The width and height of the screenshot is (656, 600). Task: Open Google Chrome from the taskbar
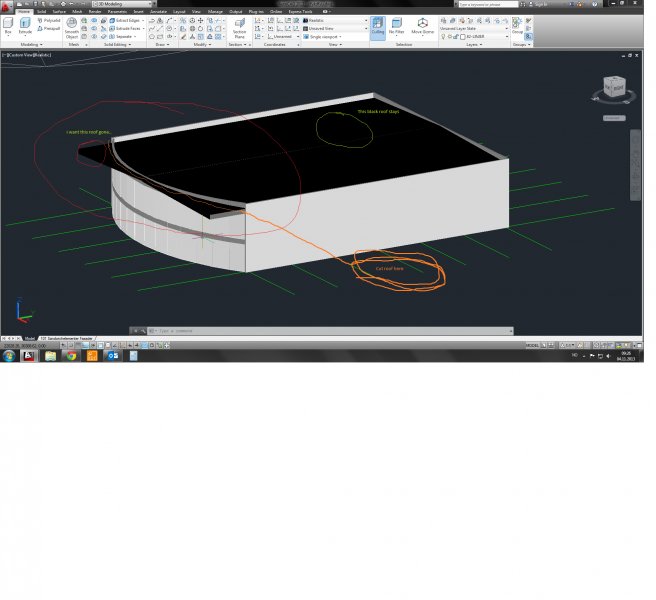pos(71,355)
